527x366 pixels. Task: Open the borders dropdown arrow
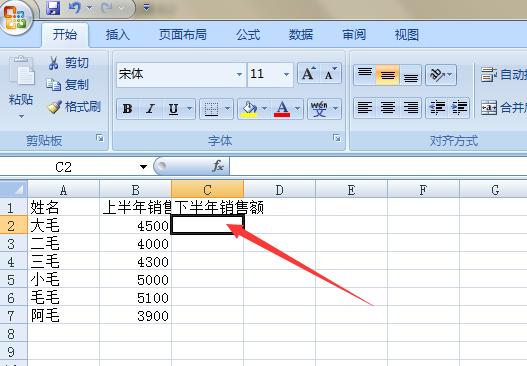228,109
